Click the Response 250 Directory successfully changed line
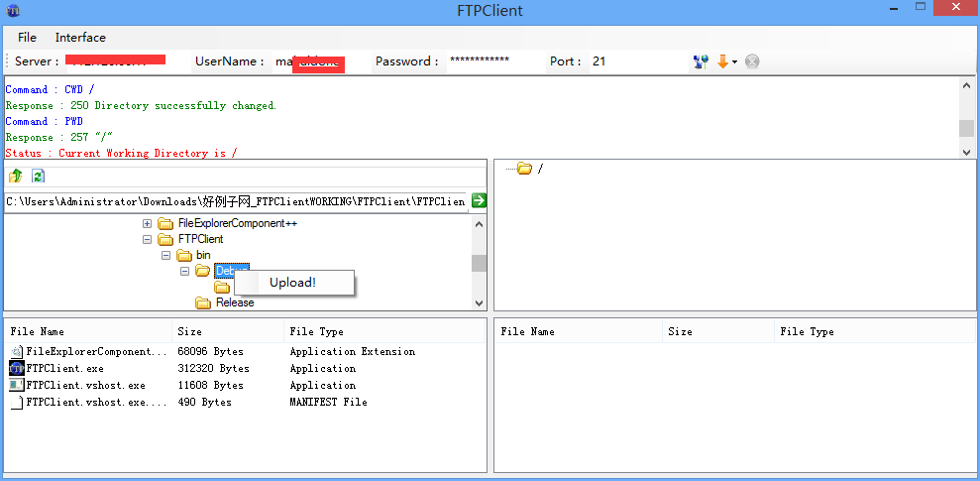This screenshot has height=481, width=980. coord(141,106)
